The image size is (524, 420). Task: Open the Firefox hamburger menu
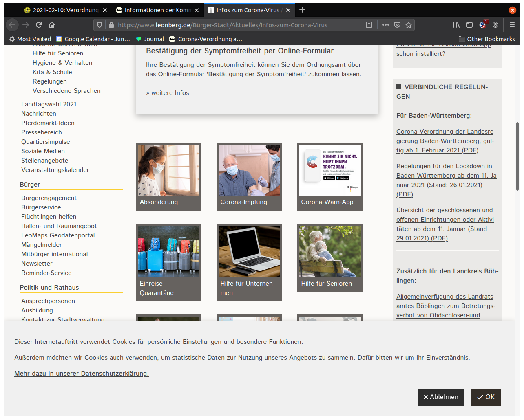click(x=512, y=25)
